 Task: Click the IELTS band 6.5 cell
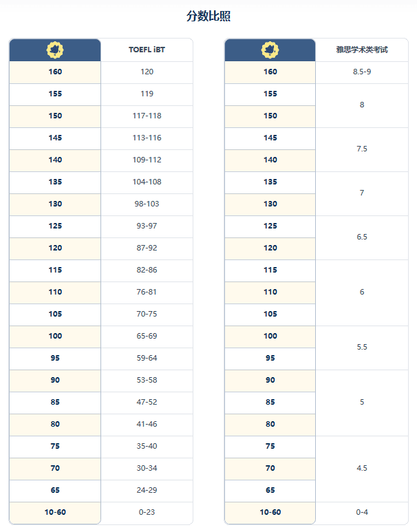(362, 237)
